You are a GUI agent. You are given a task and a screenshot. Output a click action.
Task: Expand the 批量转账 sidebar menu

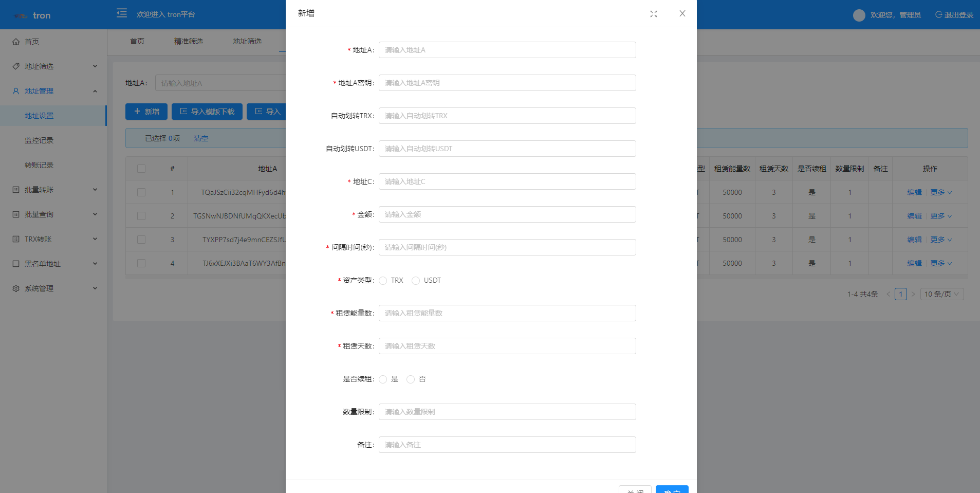coord(54,190)
